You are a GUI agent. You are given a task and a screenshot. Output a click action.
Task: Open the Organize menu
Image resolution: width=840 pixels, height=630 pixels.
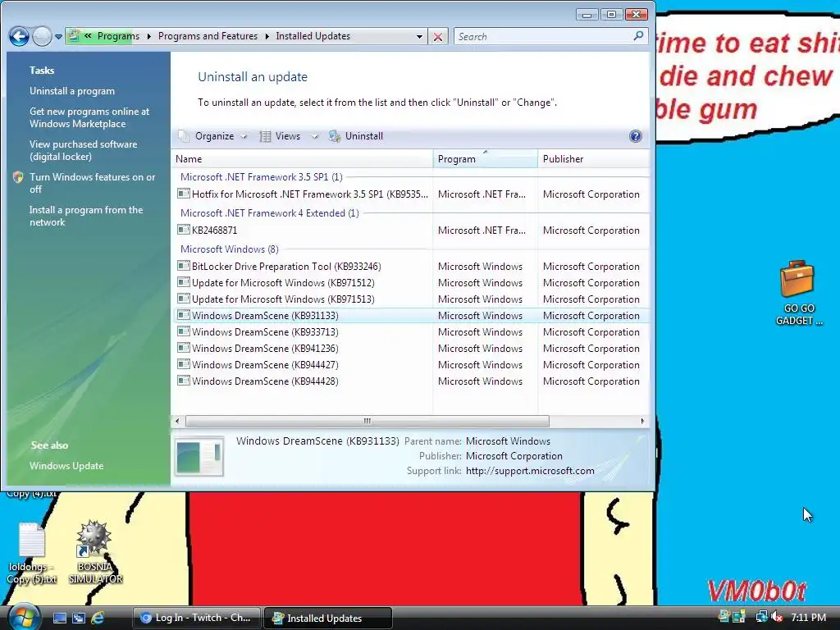[213, 136]
